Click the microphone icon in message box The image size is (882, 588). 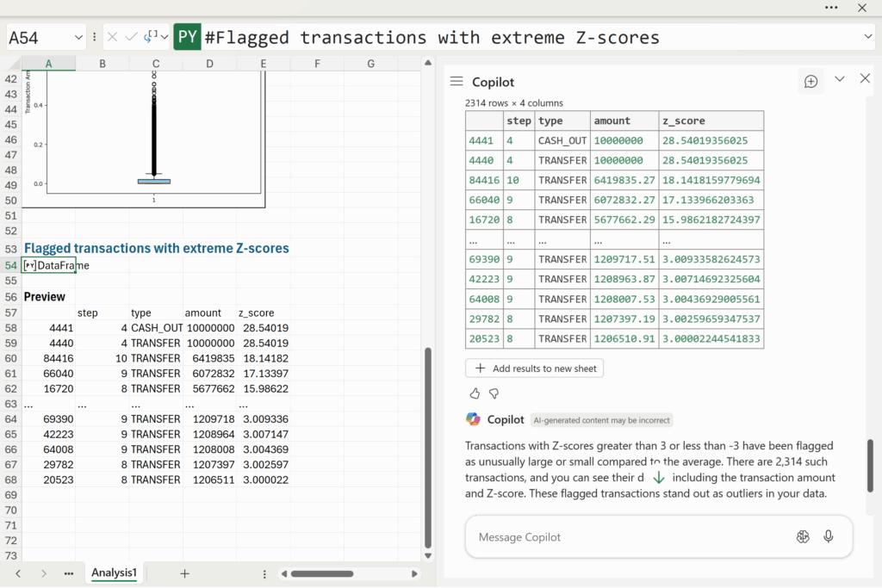pyautogui.click(x=829, y=536)
